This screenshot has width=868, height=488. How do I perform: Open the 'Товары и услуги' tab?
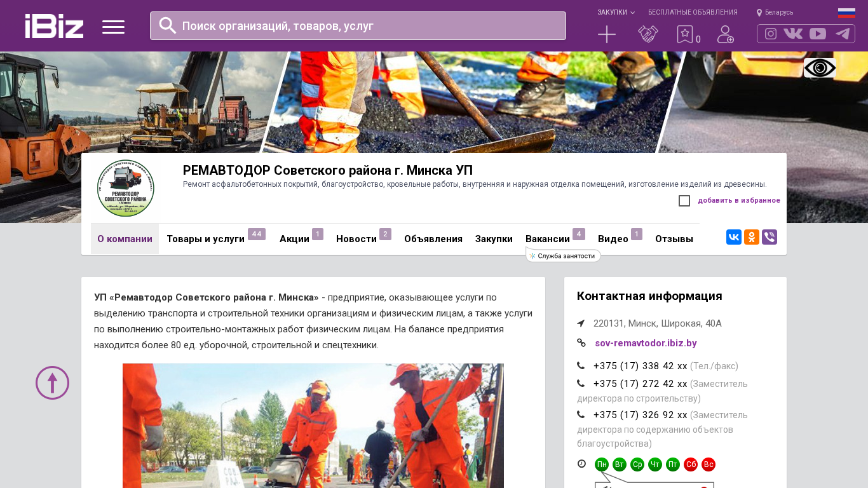[215, 239]
